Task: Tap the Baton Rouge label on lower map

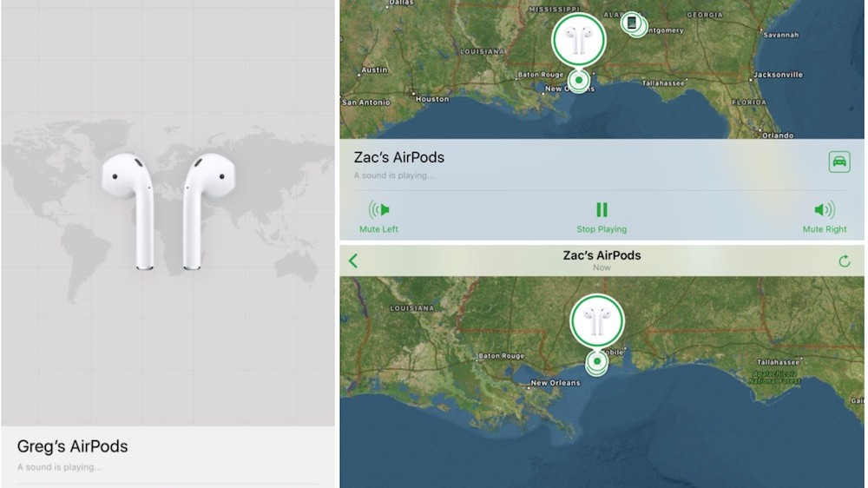Action: [501, 356]
